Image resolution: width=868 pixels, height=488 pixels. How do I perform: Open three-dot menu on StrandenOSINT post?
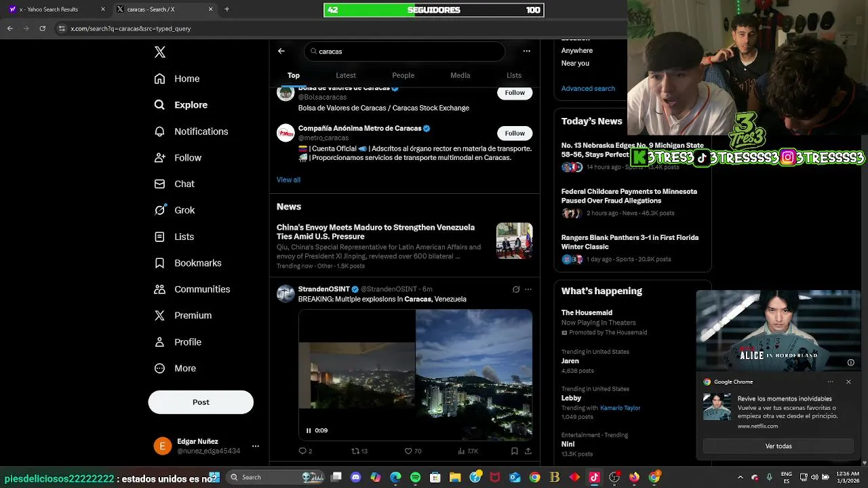click(528, 289)
